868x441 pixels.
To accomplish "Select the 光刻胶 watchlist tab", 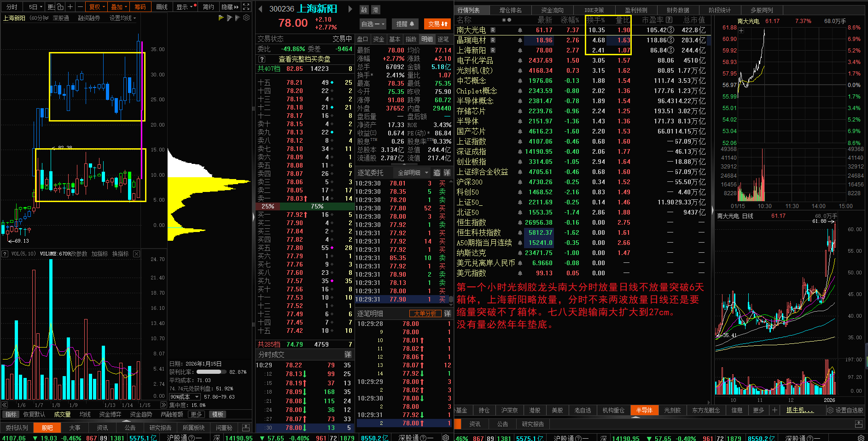I will (x=672, y=410).
